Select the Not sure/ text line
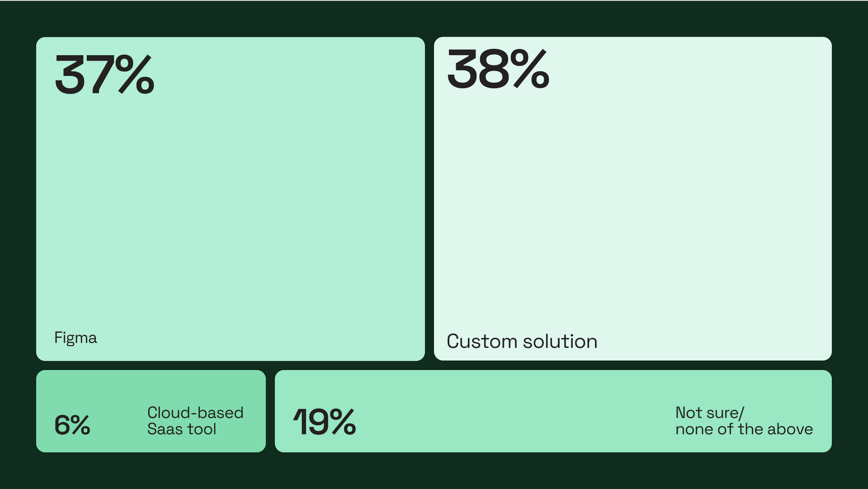 click(710, 412)
